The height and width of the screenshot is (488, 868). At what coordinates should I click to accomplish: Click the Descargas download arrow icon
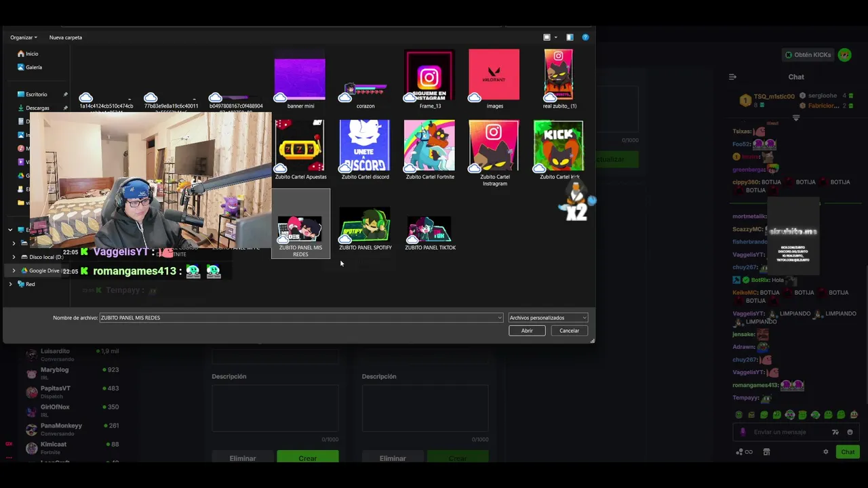(21, 108)
